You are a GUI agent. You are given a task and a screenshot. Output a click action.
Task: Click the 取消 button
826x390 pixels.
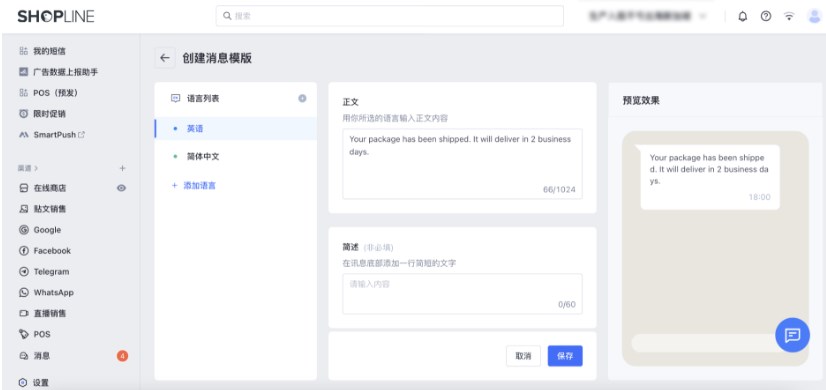523,356
